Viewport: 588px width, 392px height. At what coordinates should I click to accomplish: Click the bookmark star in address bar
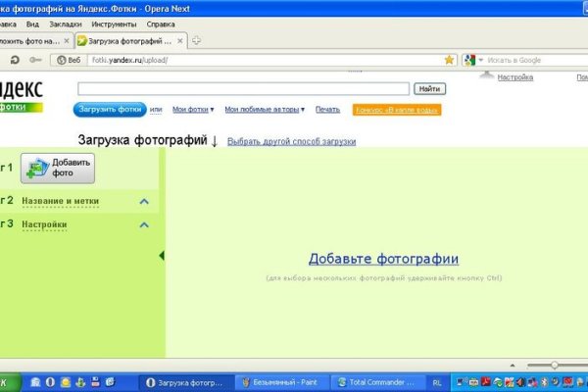(x=449, y=60)
